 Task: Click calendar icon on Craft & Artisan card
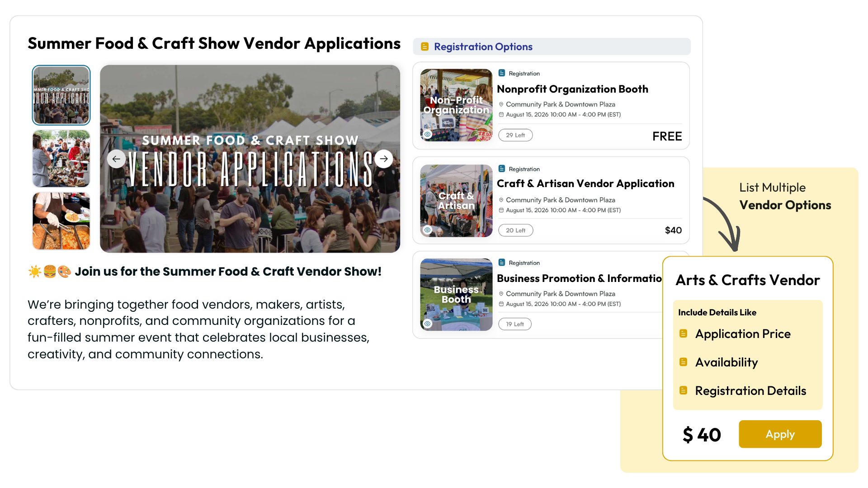click(x=501, y=210)
